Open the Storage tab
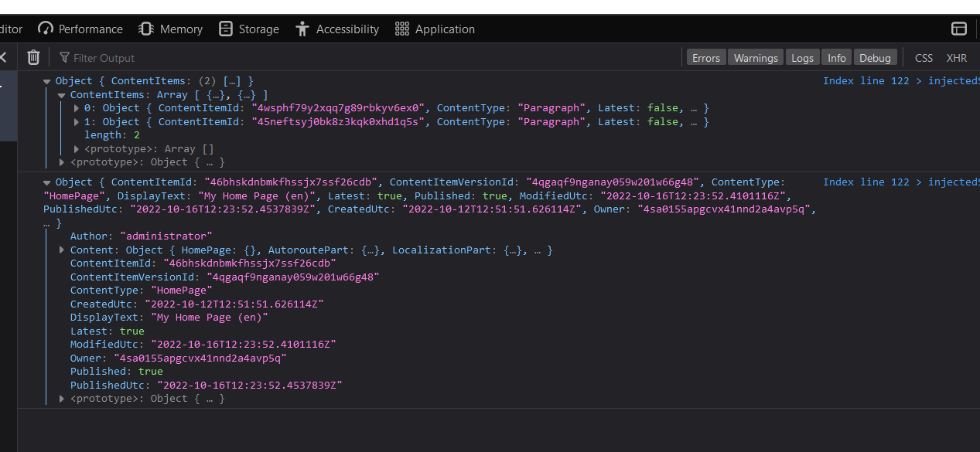This screenshot has height=452, width=980. point(248,29)
